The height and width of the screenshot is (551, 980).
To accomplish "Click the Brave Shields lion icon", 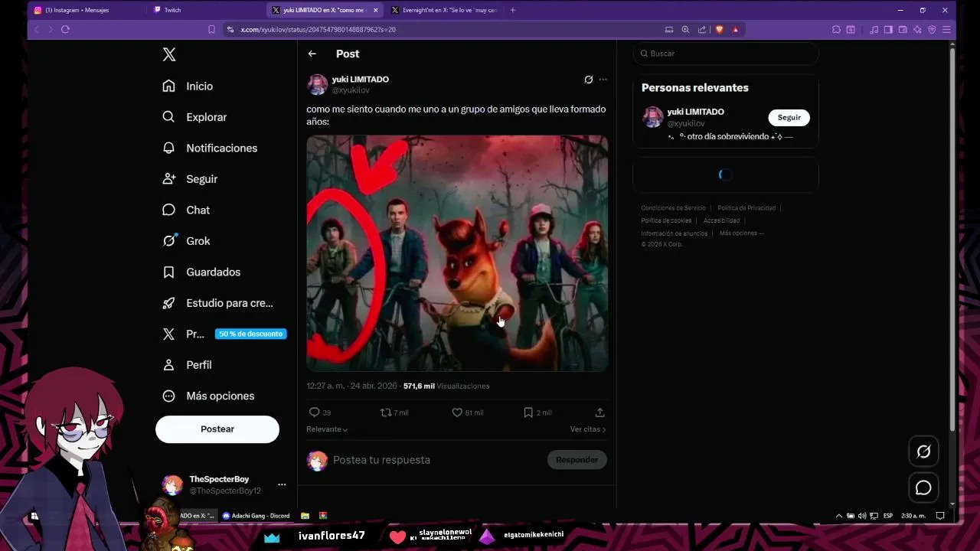I will point(719,29).
